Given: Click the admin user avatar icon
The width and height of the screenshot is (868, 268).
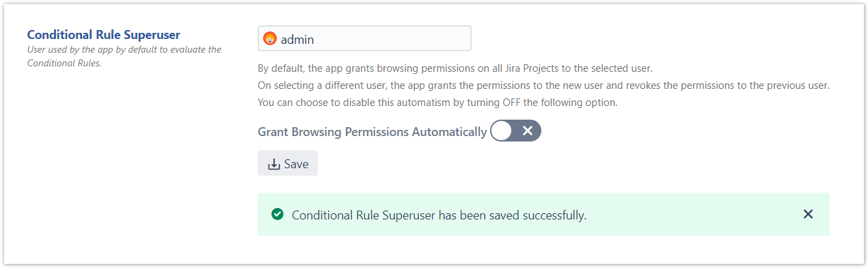Looking at the screenshot, I should pyautogui.click(x=270, y=39).
